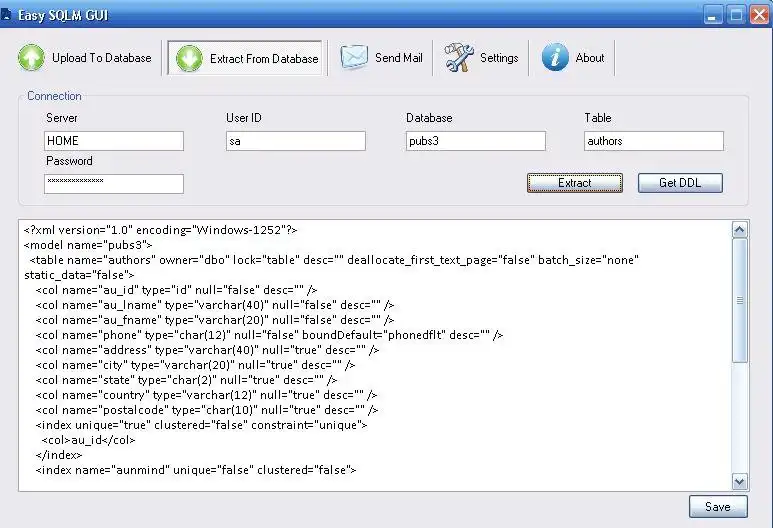This screenshot has width=773, height=528.
Task: Click the Extract button
Action: tap(574, 183)
